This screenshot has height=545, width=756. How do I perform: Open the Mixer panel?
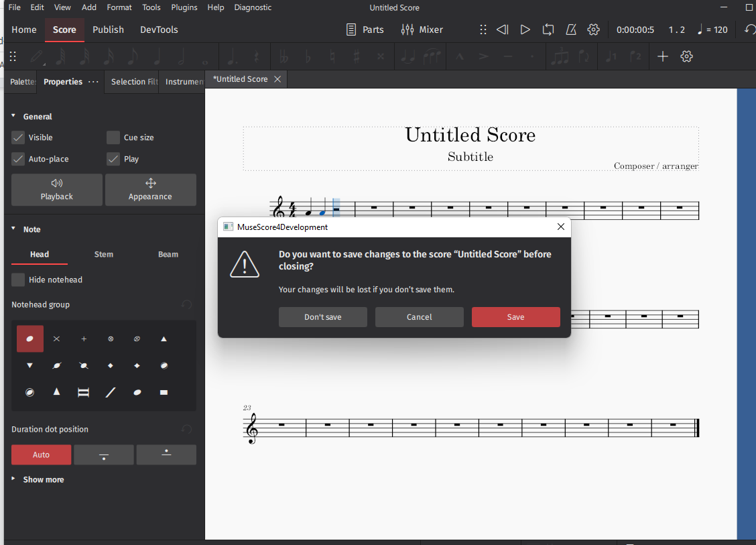[x=423, y=29]
